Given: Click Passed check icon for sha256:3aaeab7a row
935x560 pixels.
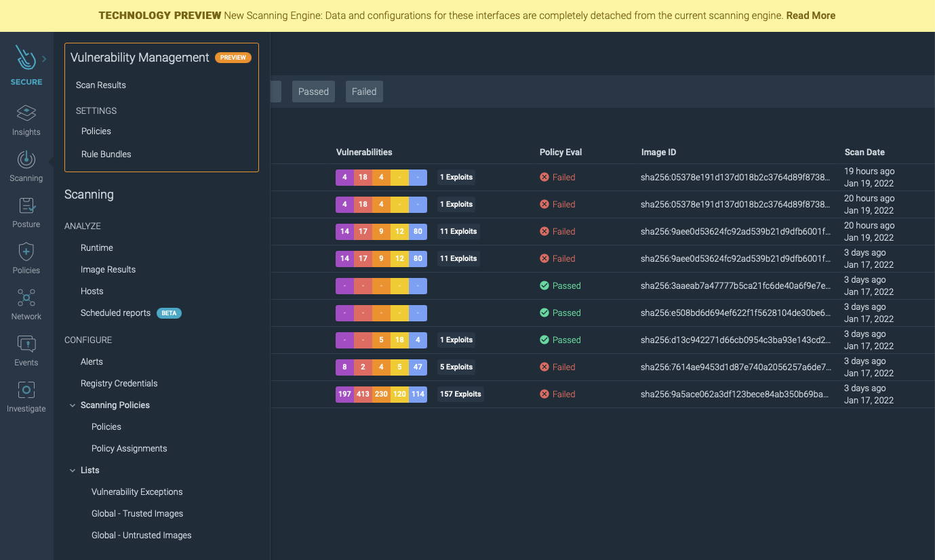Looking at the screenshot, I should click(x=544, y=285).
